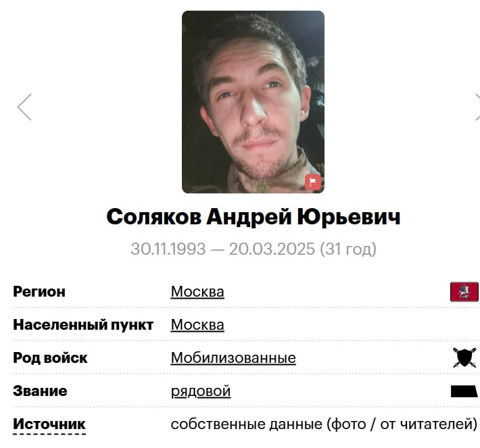480x448 pixels.
Task: Click the dashed-underlined Источник label
Action: pos(49,424)
